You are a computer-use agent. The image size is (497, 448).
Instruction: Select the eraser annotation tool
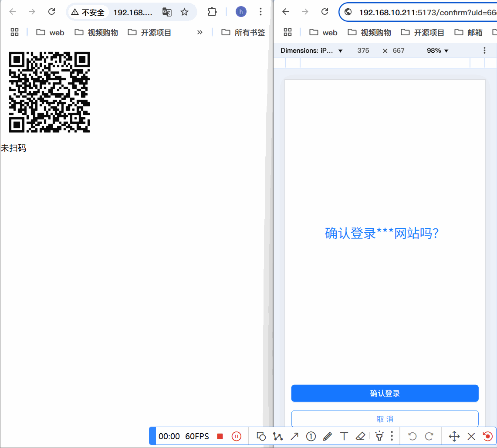point(361,436)
